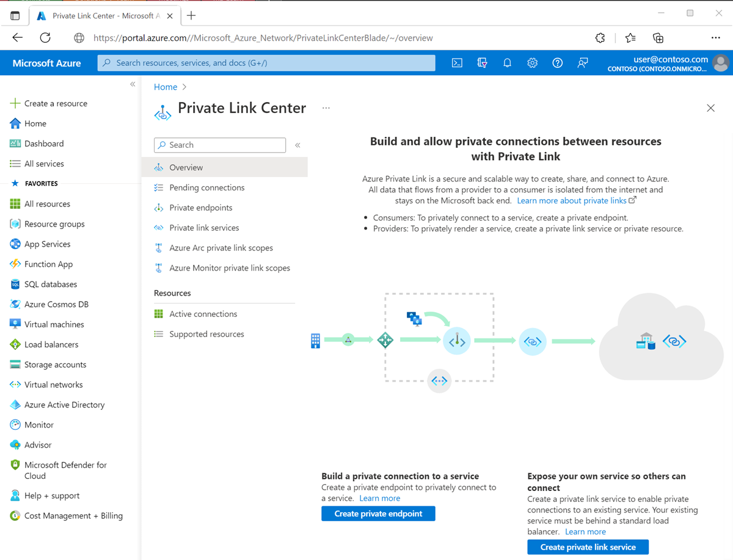Open the help and support question mark

pyautogui.click(x=557, y=62)
